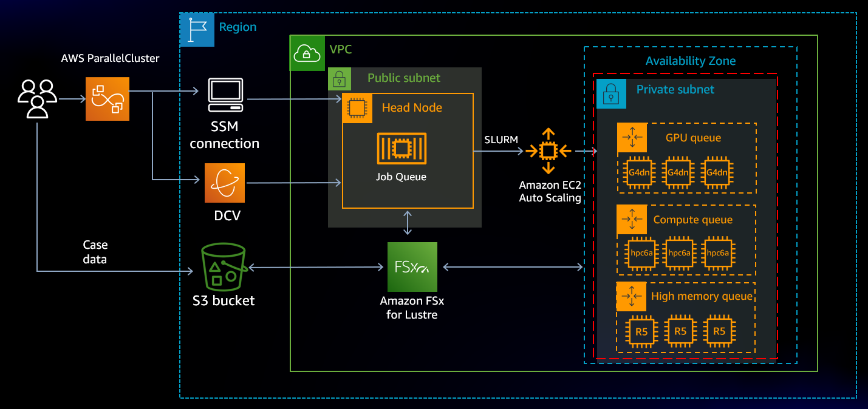The height and width of the screenshot is (409, 868).
Task: Select the middle R5 instance chip
Action: click(x=680, y=331)
